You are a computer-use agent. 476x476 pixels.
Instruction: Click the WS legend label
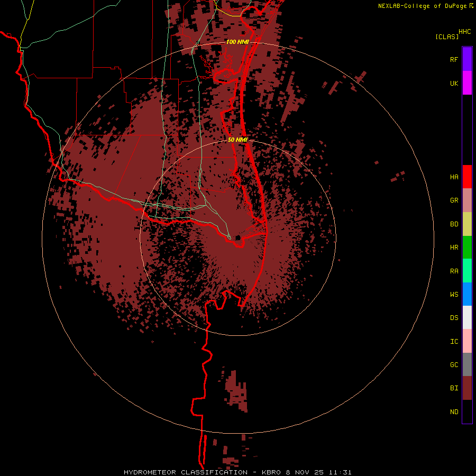click(x=454, y=295)
